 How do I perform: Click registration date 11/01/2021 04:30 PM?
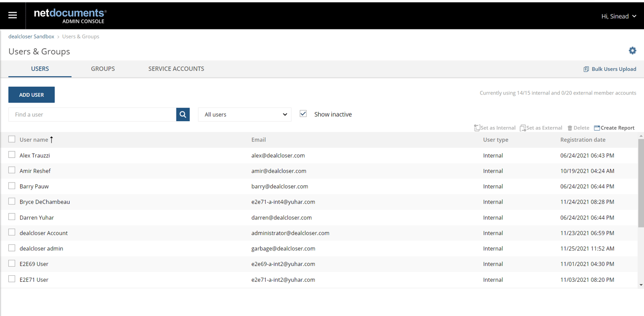pyautogui.click(x=587, y=264)
